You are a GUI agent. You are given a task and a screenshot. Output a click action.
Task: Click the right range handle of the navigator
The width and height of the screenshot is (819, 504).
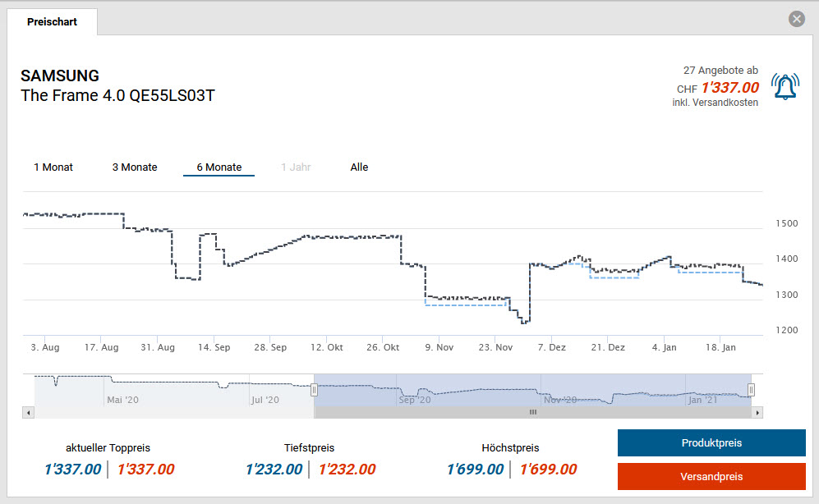751,390
